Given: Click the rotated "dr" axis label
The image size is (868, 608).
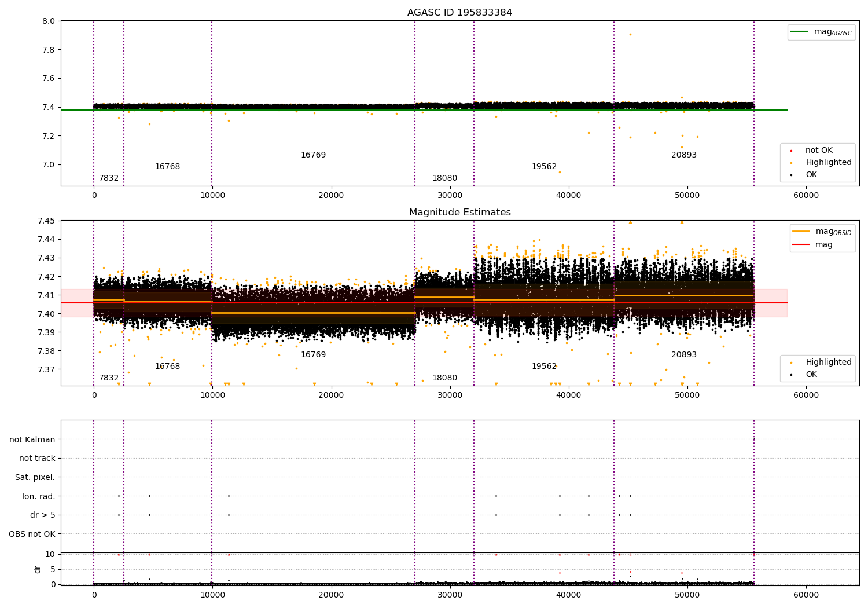Looking at the screenshot, I should tap(38, 569).
